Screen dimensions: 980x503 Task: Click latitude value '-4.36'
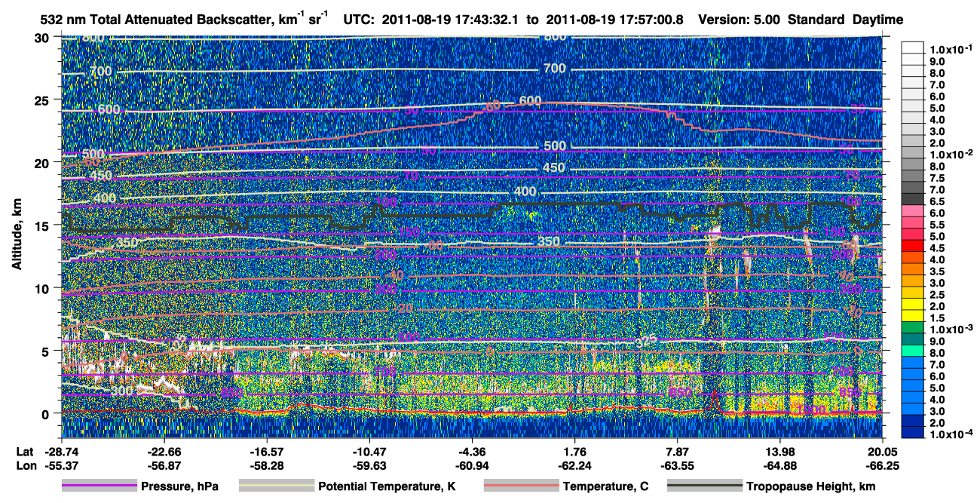click(472, 452)
